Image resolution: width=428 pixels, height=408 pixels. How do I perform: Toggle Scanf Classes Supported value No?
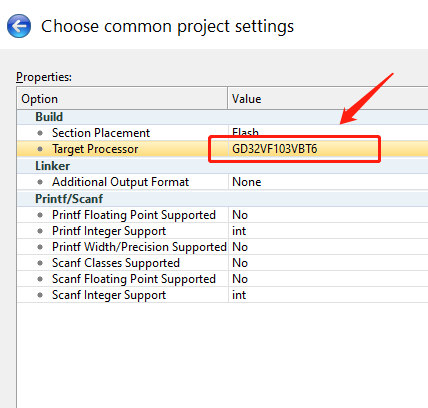point(240,263)
